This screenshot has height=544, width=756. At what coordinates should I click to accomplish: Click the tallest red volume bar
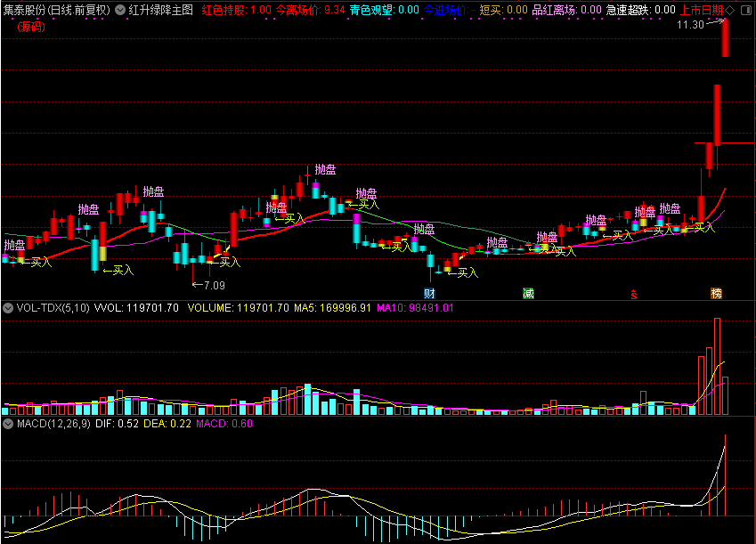[x=717, y=366]
